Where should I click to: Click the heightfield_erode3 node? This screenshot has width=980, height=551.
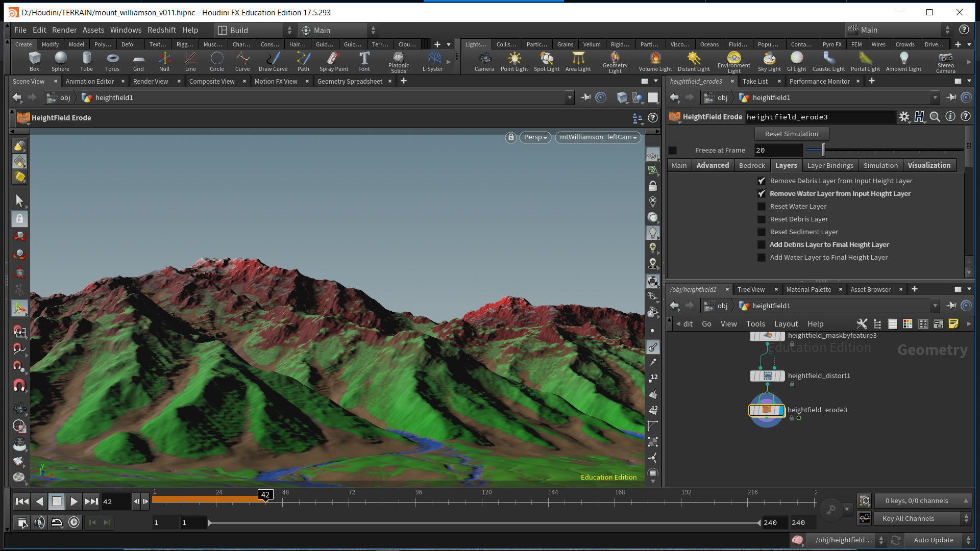[x=767, y=410]
